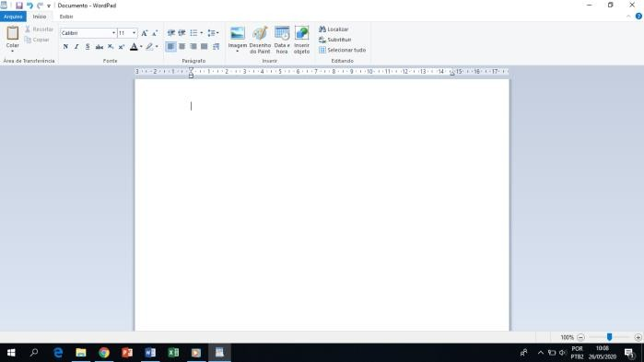Open Windows taskbar search
The width and height of the screenshot is (644, 362).
coord(34,353)
